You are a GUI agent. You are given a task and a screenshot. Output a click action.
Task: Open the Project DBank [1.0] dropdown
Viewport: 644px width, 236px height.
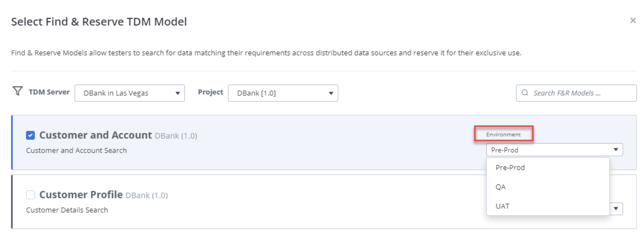(283, 93)
